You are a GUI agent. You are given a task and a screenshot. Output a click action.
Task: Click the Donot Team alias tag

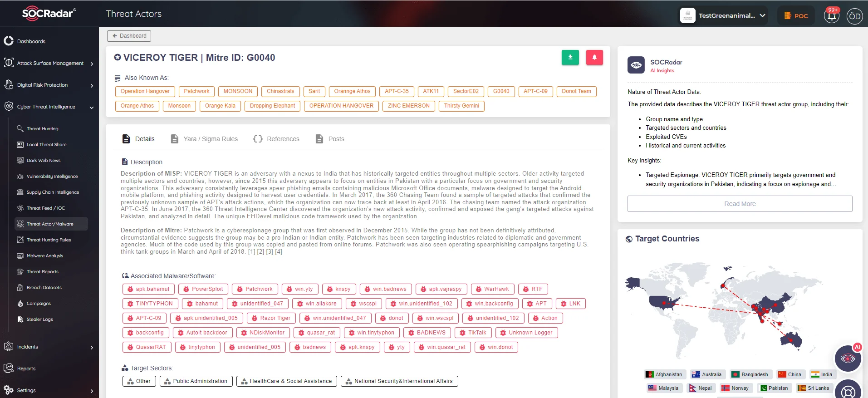point(576,91)
